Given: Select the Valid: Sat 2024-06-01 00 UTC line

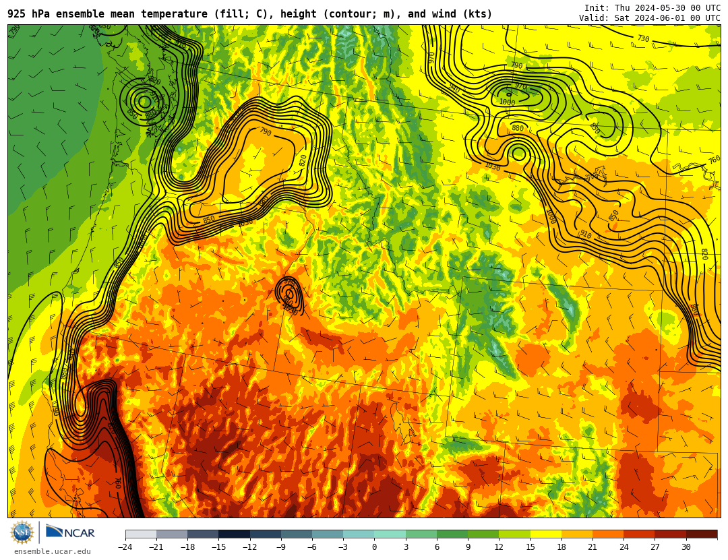Looking at the screenshot, I should 650,18.
